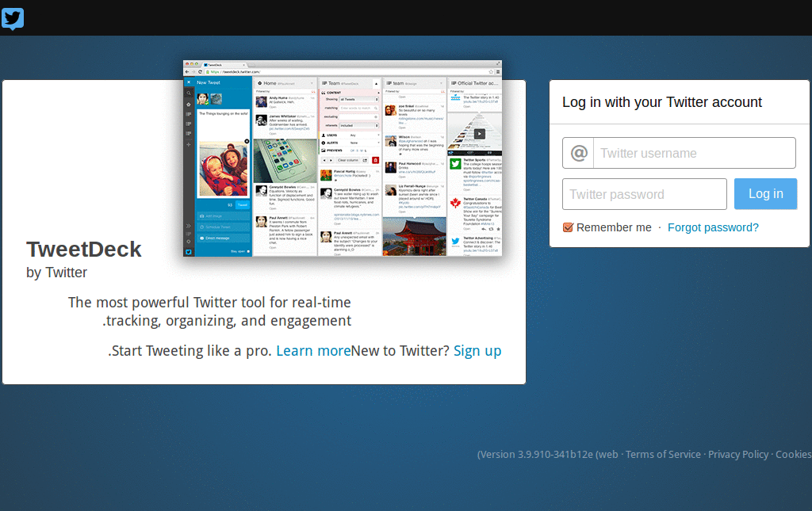Open the Cookies footer link

tap(793, 454)
